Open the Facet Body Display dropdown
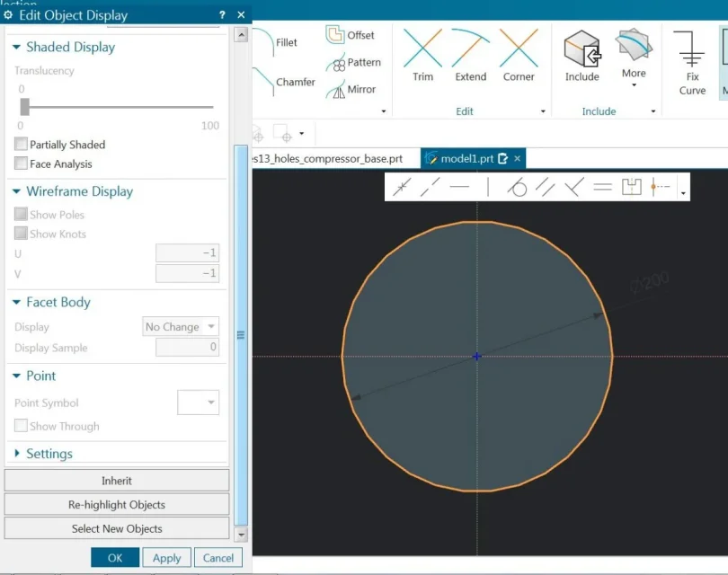This screenshot has width=728, height=575. pyautogui.click(x=181, y=327)
